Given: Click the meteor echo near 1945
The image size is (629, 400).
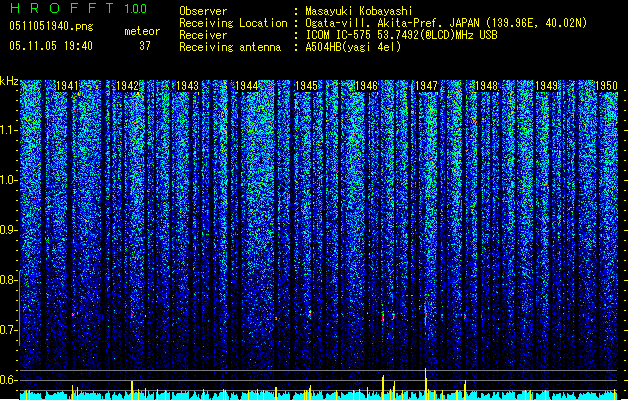Looking at the screenshot, I should 310,313.
